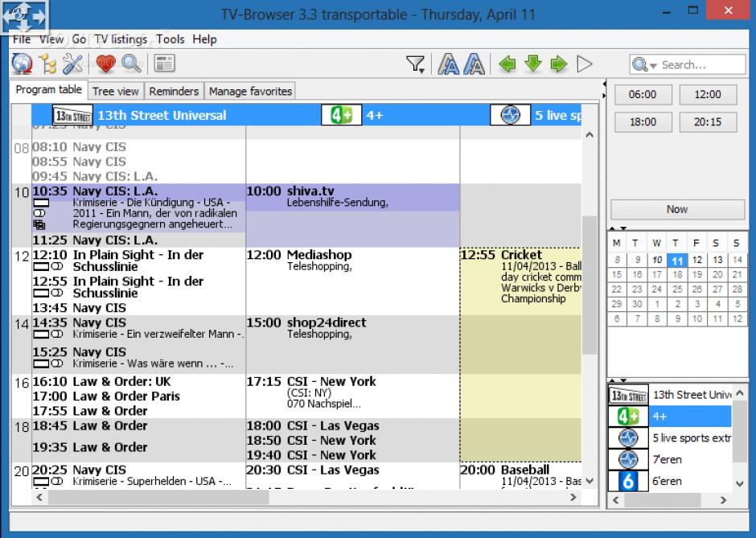Open the View menu

(x=51, y=39)
